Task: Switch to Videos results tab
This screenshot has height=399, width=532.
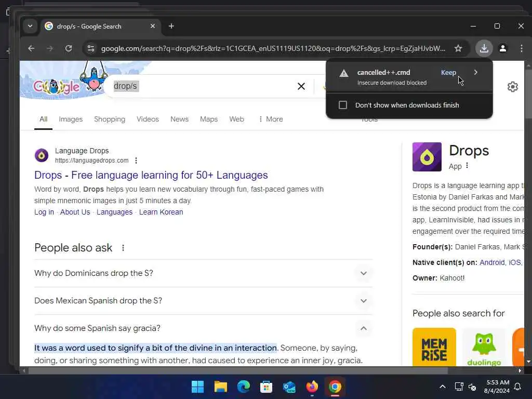Action: tap(148, 119)
